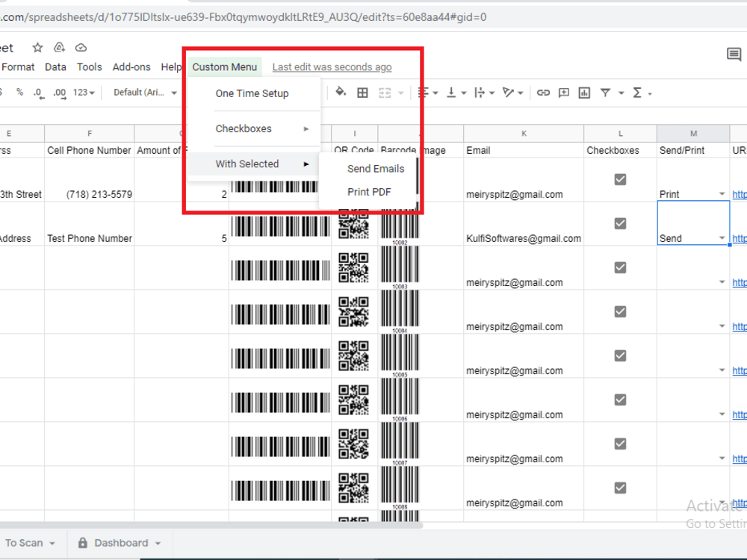Open the Tools menu
The image size is (747, 560).
click(x=90, y=67)
